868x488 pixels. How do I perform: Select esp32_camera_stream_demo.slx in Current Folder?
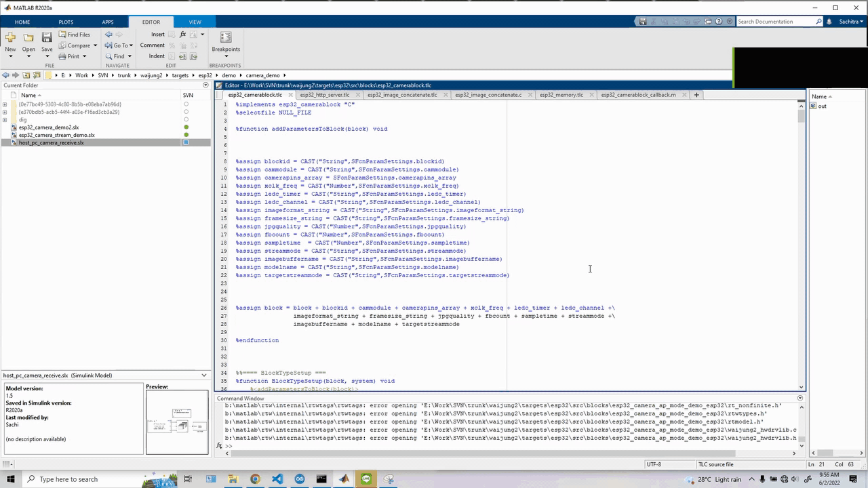(x=56, y=135)
